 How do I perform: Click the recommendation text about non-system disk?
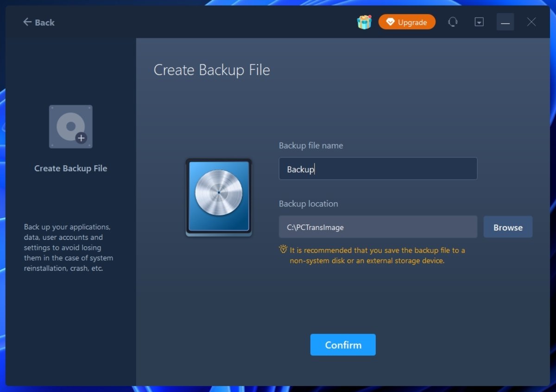click(377, 255)
